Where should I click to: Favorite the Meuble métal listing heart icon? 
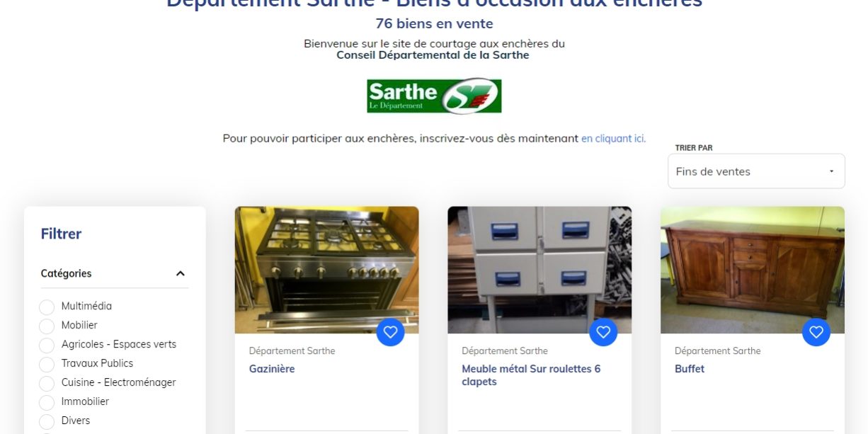(603, 332)
